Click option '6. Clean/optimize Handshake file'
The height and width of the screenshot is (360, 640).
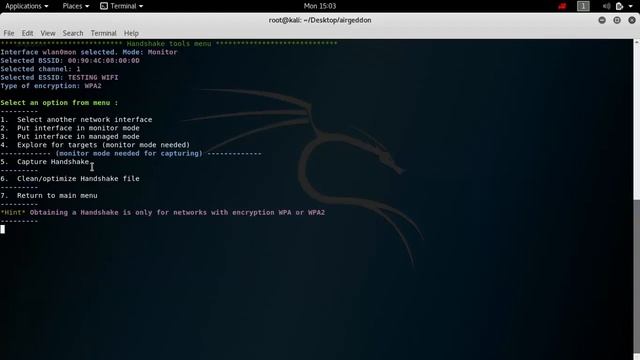(x=70, y=178)
